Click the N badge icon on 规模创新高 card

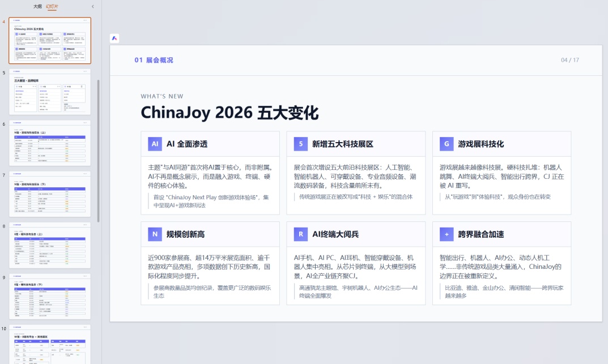pos(155,234)
